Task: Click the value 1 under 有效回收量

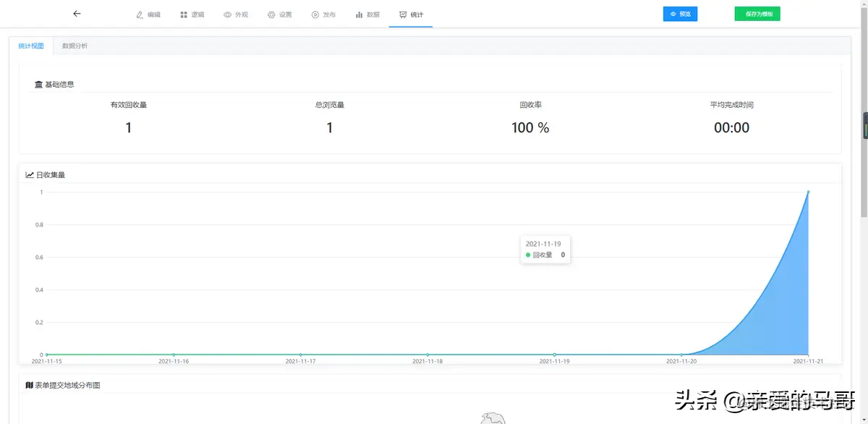Action: (129, 128)
